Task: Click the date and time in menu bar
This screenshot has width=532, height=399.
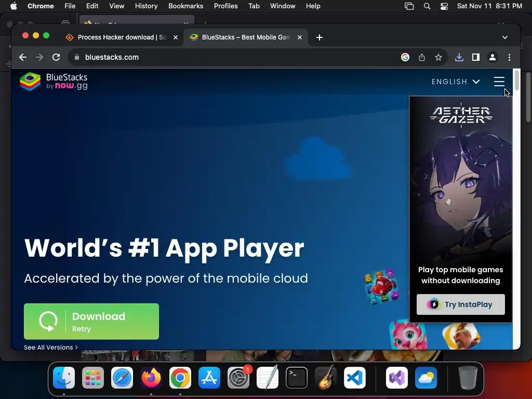Action: pos(489,6)
